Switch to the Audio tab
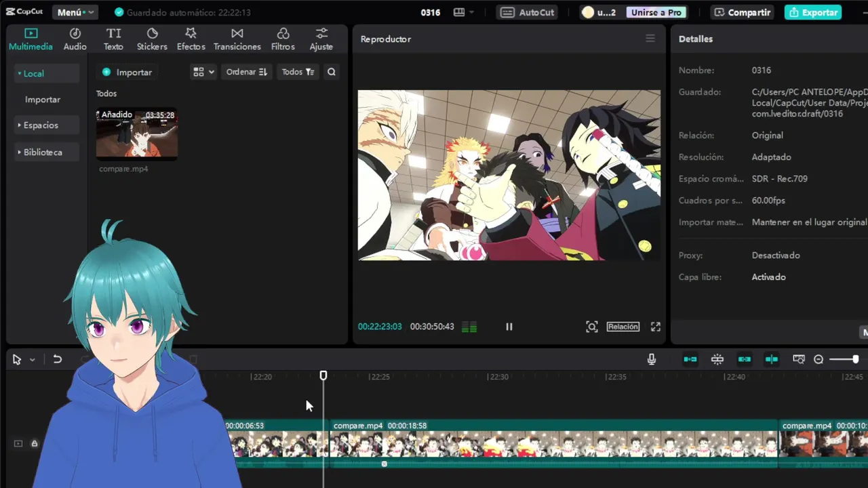The height and width of the screenshot is (488, 868). pyautogui.click(x=75, y=39)
